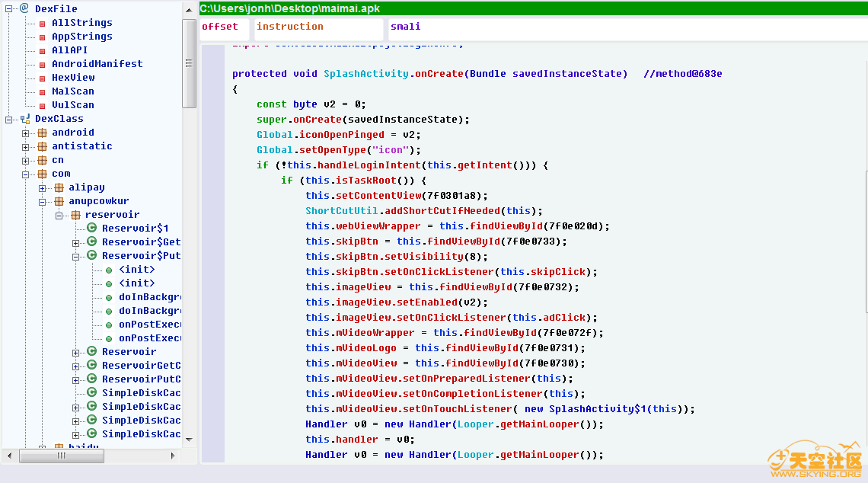Viewport: 868px width, 483px height.
Task: Click the red icon beside AllStrings
Action: coord(42,23)
